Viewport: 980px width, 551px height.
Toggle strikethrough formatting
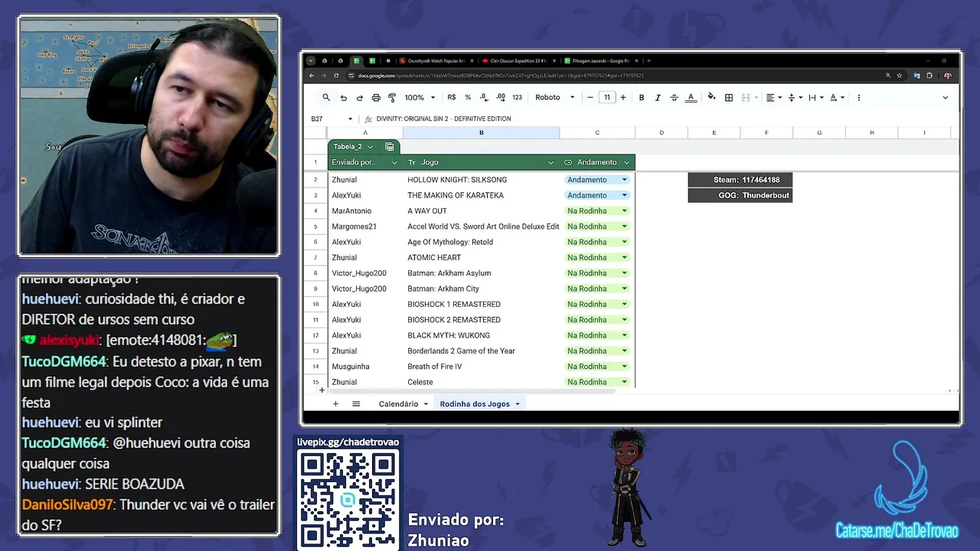tap(674, 97)
